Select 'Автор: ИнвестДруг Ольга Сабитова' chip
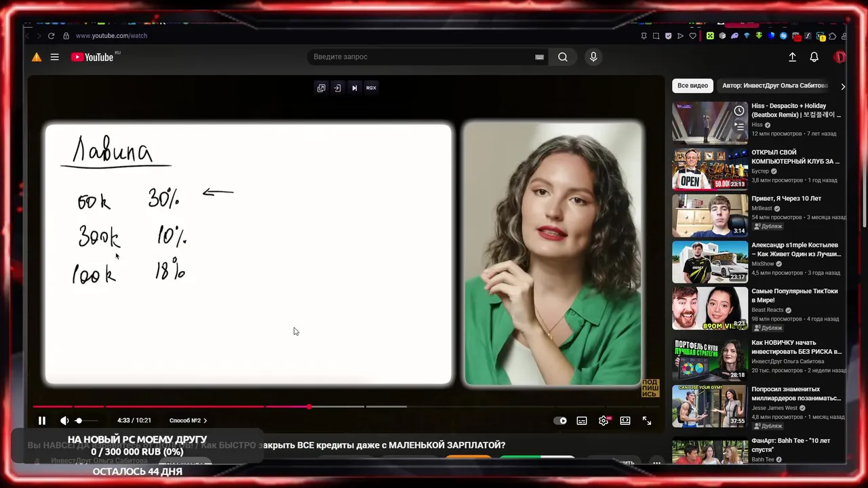 775,85
